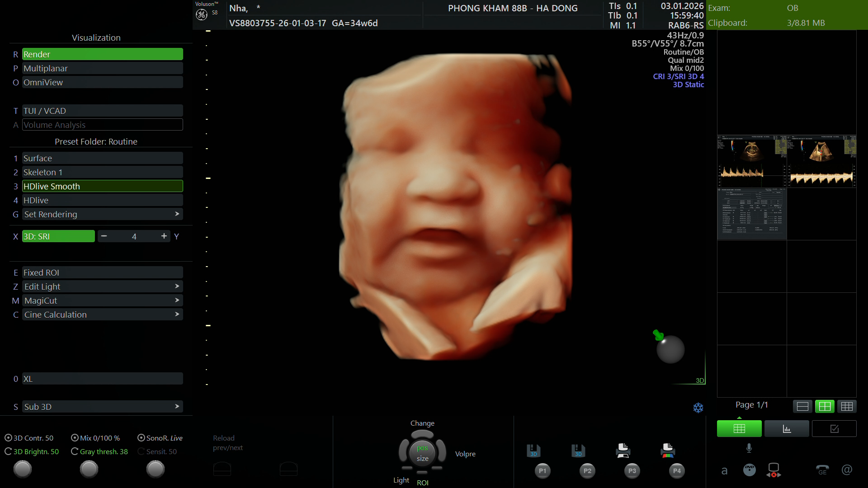Viewport: 868px width, 488px height.
Task: Open the GE phone remote service icon
Action: 822,470
